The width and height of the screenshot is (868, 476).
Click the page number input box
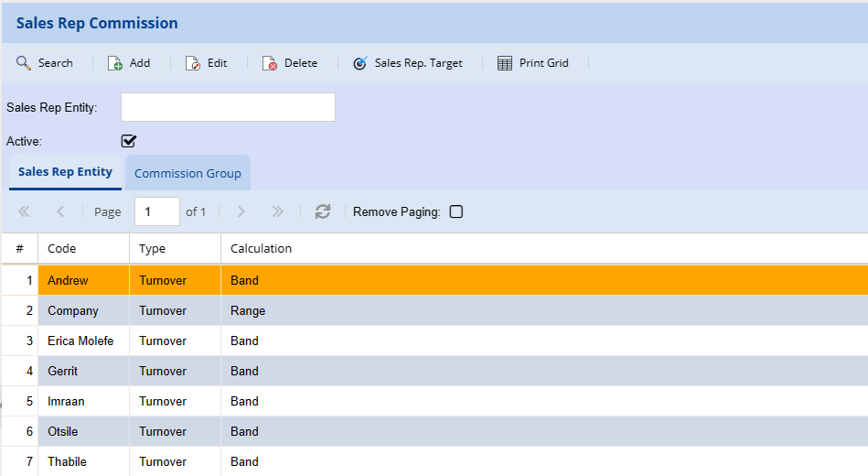pos(156,211)
